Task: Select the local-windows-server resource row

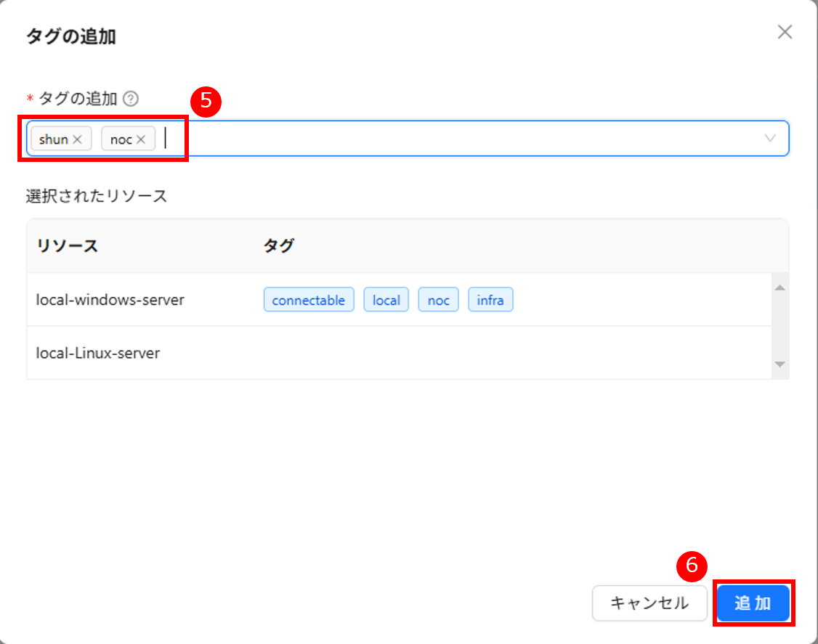Action: (x=110, y=299)
